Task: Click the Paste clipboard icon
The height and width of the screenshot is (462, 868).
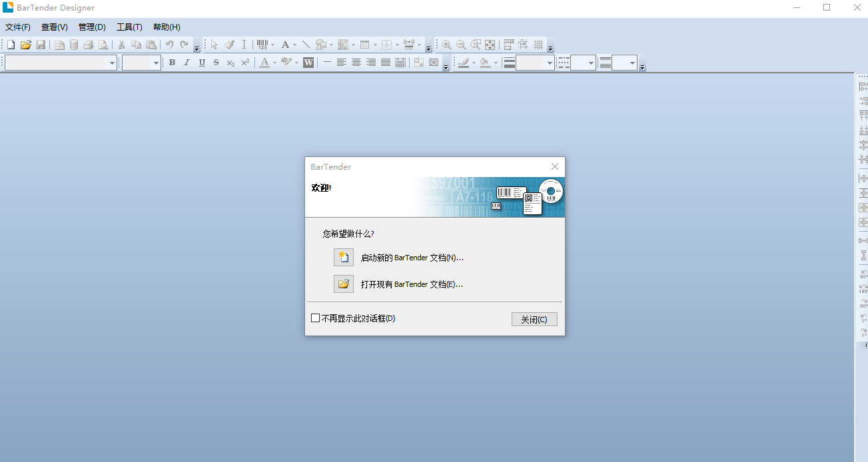Action: (x=151, y=45)
